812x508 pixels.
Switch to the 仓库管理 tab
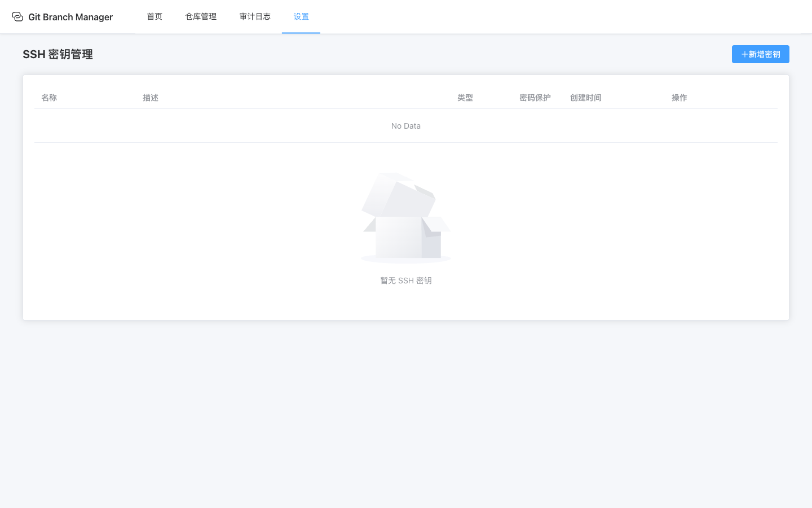pos(200,16)
